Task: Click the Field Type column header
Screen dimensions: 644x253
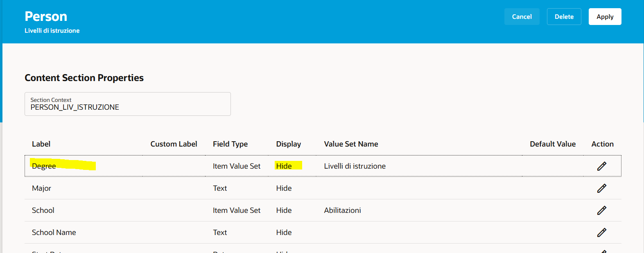Action: click(x=230, y=144)
